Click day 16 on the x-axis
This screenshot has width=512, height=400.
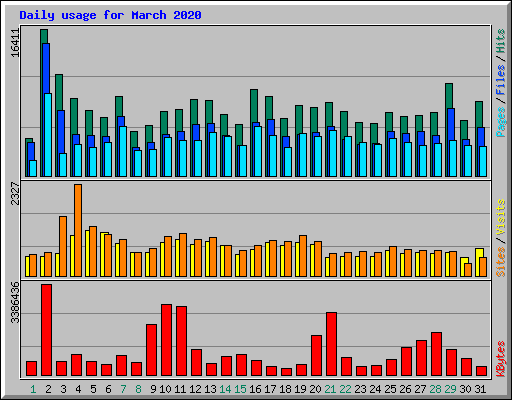255,389
